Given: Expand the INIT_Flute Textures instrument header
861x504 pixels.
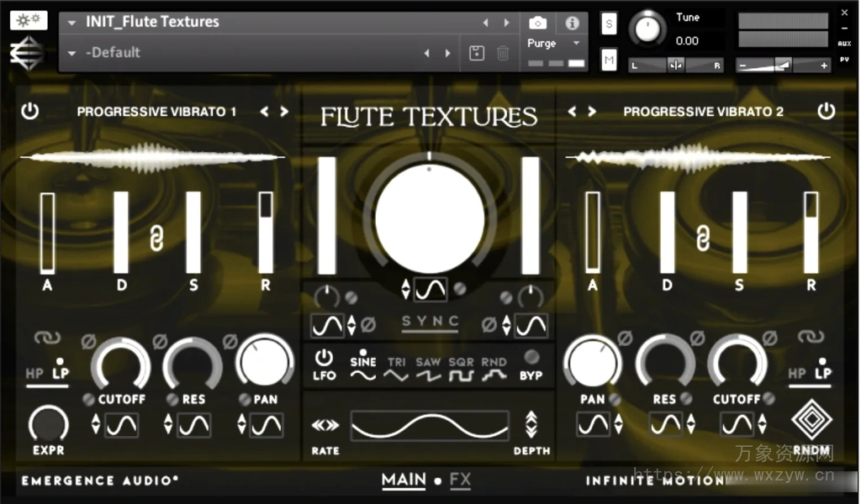Looking at the screenshot, I should [x=71, y=22].
